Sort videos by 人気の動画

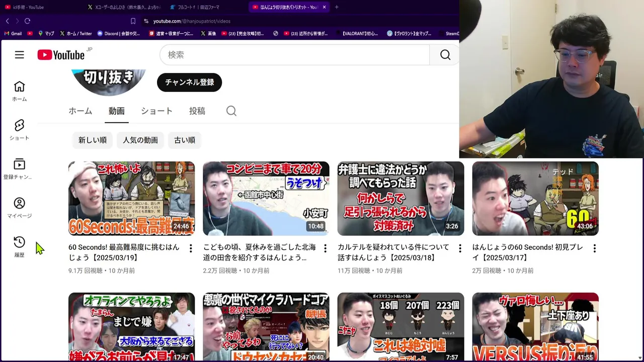(140, 140)
